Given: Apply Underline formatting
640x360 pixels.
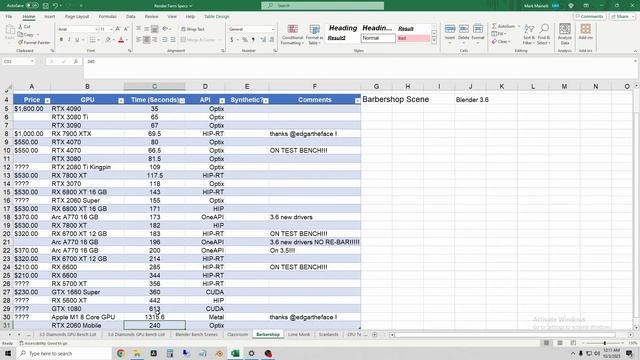Looking at the screenshot, I should (x=77, y=40).
